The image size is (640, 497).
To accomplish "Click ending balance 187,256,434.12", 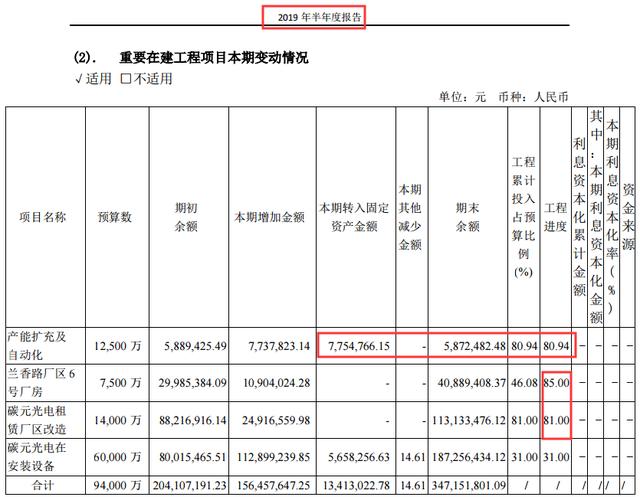I will tap(469, 457).
